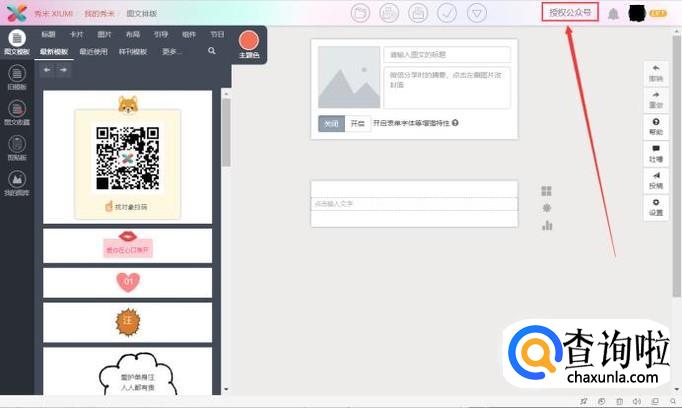Open the notification bell
Image resolution: width=682 pixels, height=408 pixels.
click(x=613, y=14)
